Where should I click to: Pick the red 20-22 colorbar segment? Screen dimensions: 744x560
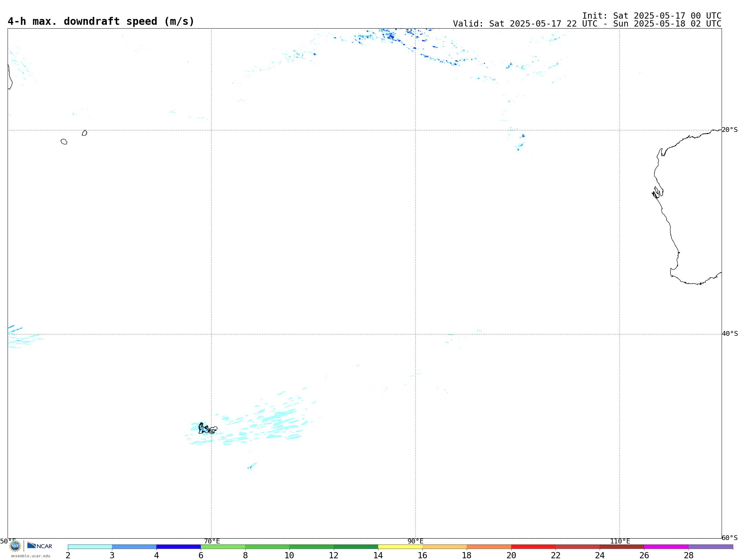[x=533, y=547]
